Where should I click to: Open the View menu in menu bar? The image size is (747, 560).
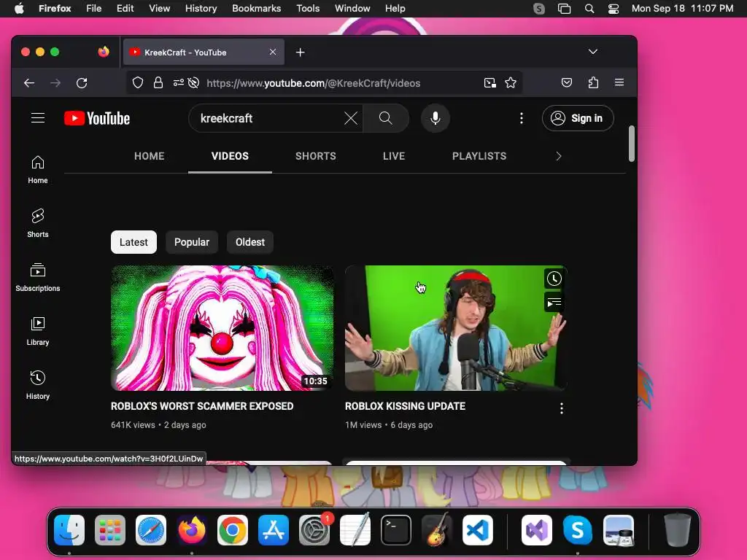[x=159, y=9]
